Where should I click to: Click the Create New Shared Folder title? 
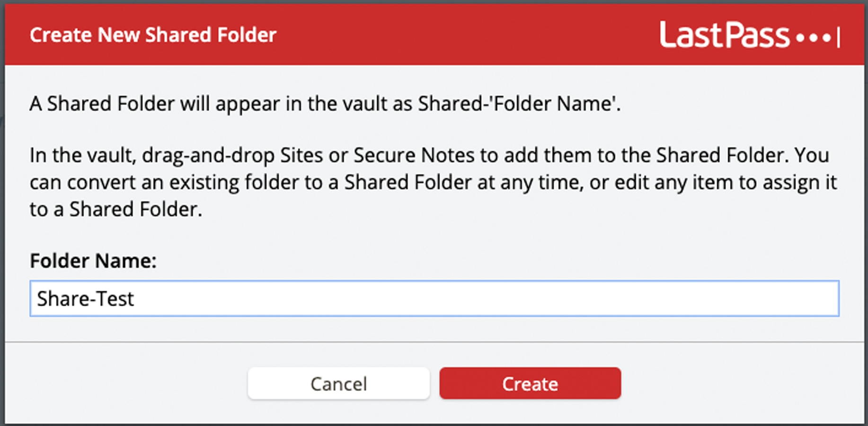(x=153, y=35)
